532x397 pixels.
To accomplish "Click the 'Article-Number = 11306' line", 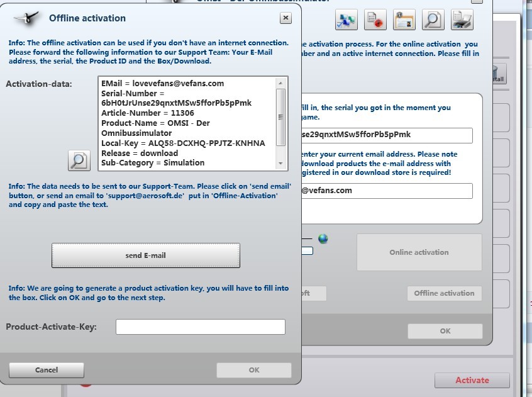I will pyautogui.click(x=148, y=113).
